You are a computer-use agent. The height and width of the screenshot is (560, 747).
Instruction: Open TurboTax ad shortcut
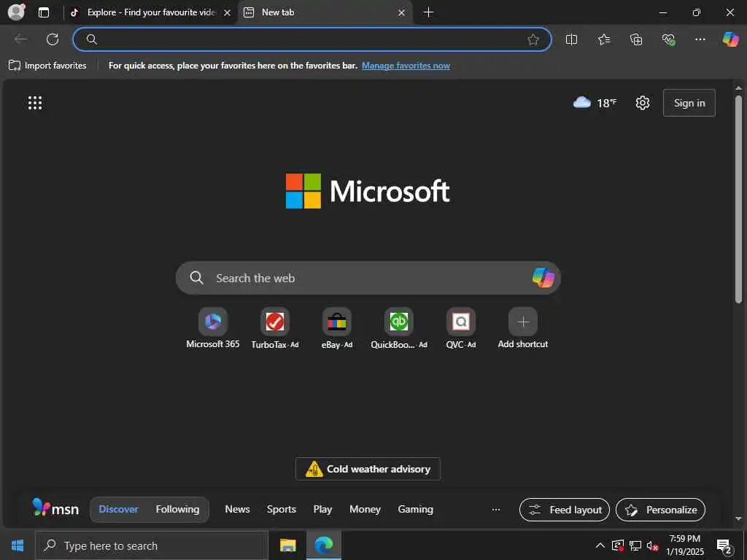click(275, 329)
